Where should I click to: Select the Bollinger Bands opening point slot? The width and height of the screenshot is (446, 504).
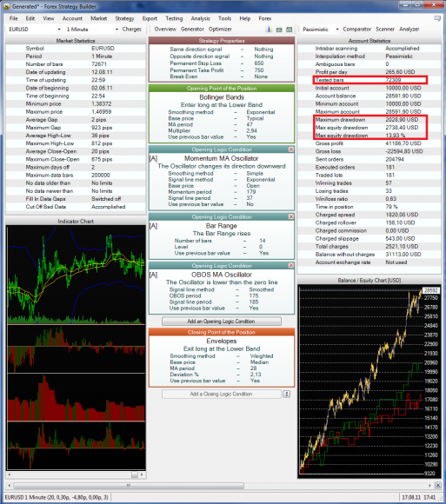click(x=222, y=114)
